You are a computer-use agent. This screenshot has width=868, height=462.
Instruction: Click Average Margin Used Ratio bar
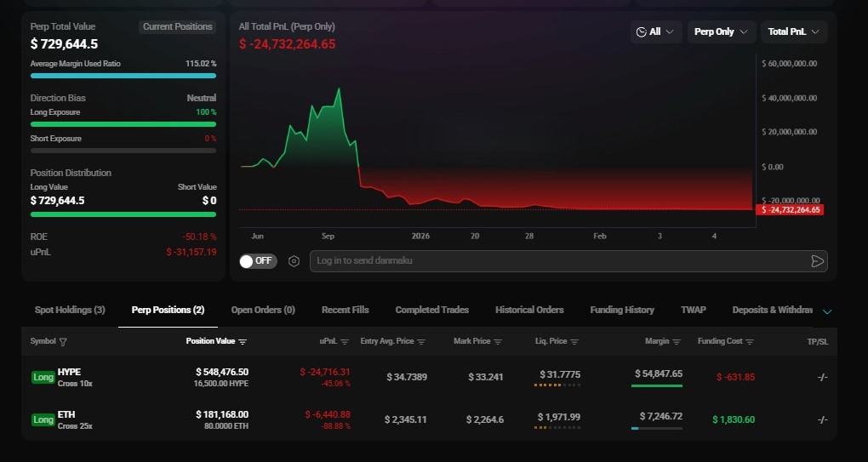coord(123,76)
